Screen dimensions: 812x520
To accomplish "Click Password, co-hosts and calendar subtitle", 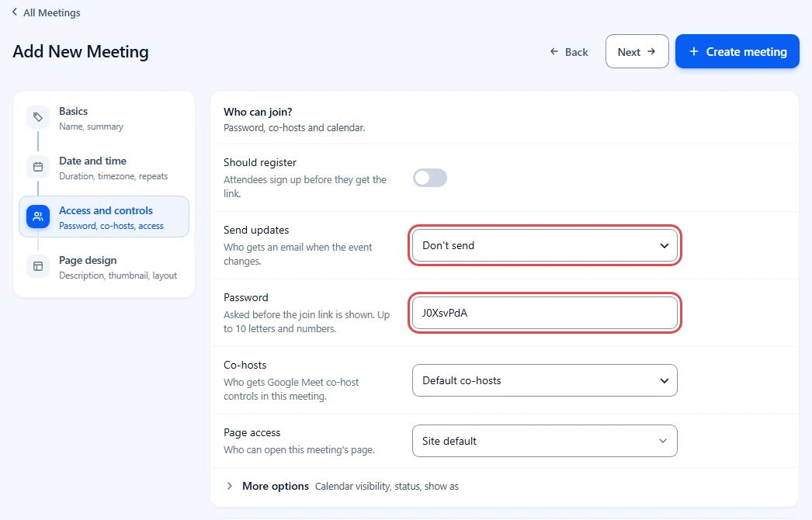I will (294, 127).
